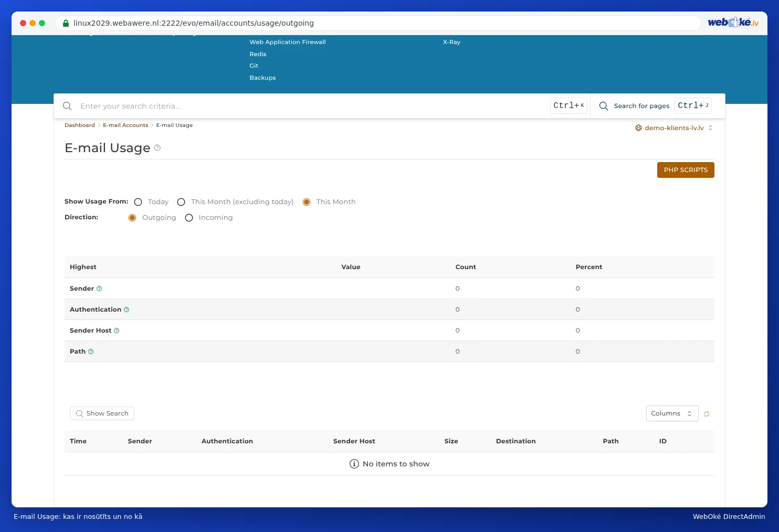Click the Search for pages magnifier icon
Screen dimensions: 779x532
604,106
